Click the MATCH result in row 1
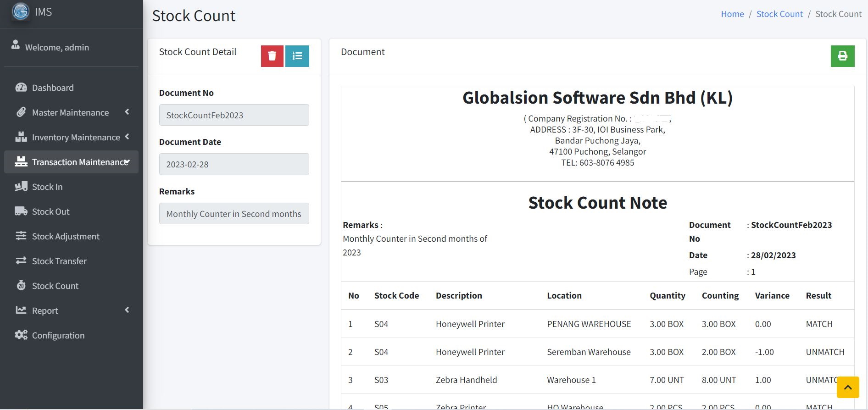 (819, 324)
